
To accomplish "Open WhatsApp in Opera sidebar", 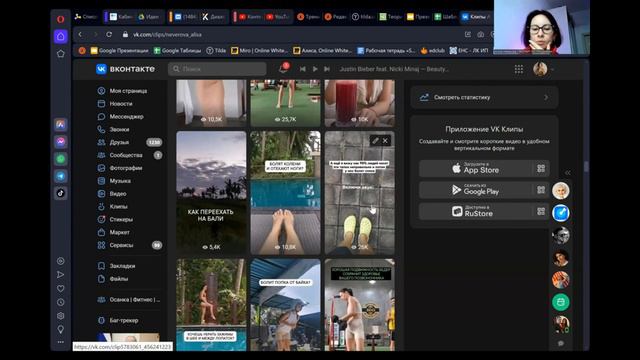I will coord(61,159).
